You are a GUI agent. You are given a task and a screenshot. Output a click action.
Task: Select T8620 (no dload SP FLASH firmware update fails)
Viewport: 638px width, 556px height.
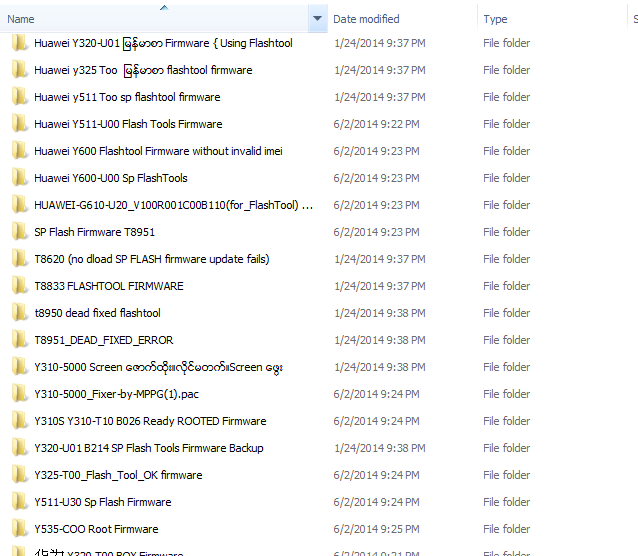152,259
